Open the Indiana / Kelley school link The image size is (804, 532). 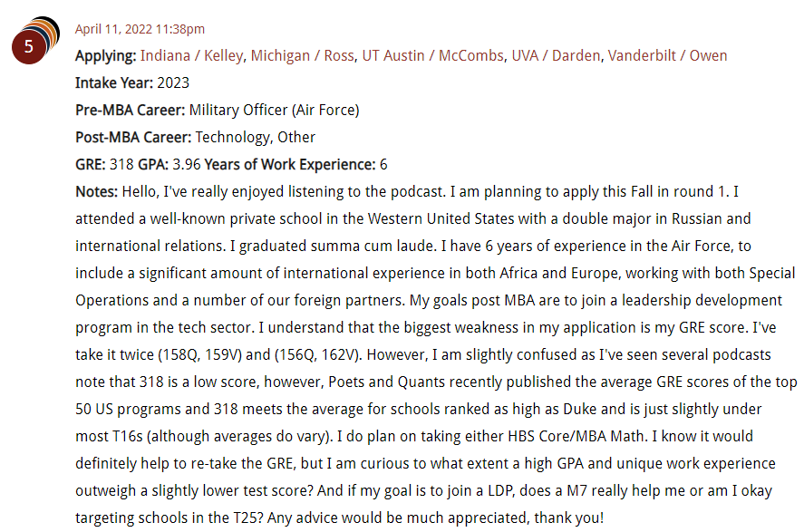click(192, 55)
